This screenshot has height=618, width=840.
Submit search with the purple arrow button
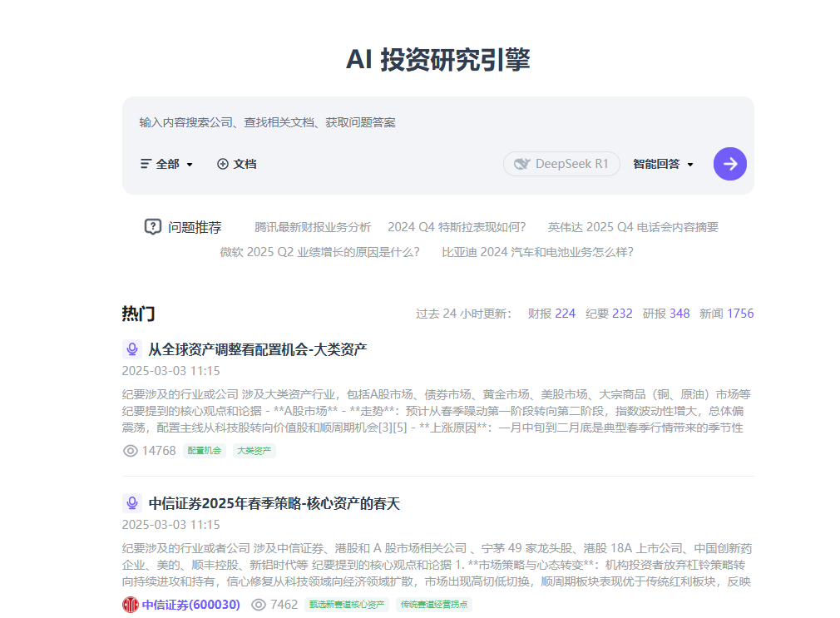[x=729, y=164]
